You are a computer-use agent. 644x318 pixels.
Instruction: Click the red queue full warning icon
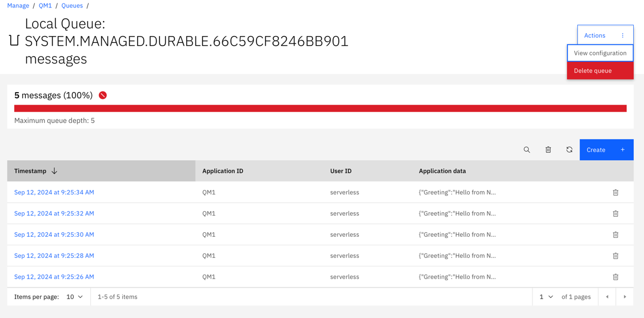(103, 96)
